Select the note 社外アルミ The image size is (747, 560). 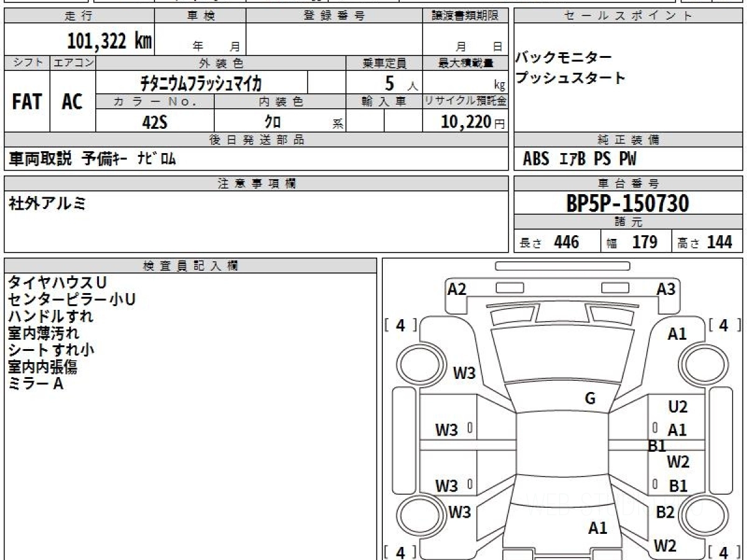pos(47,203)
